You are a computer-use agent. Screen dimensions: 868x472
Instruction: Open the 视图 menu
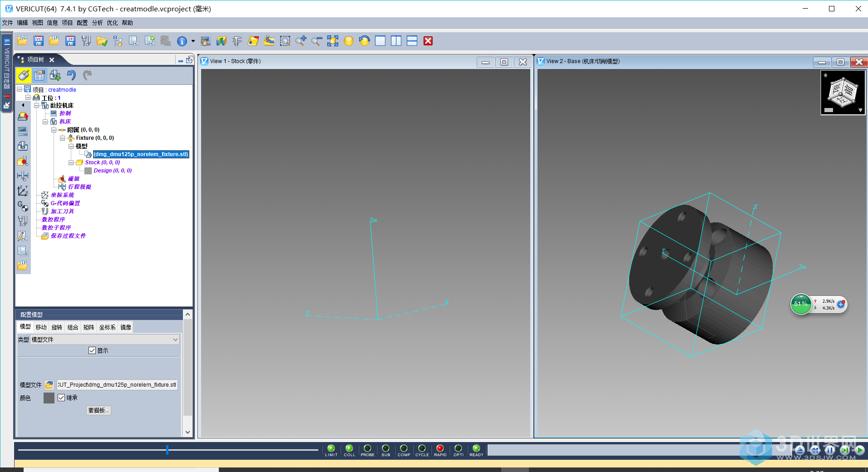(x=37, y=23)
